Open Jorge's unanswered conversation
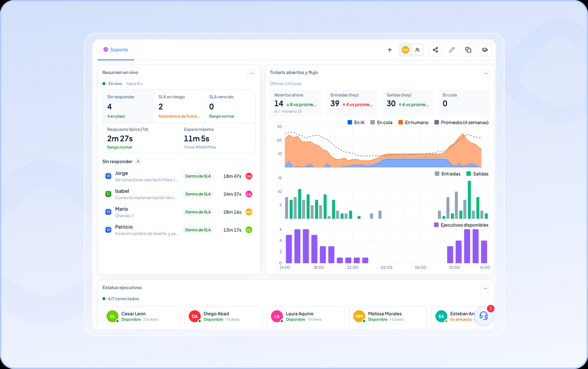 click(179, 176)
